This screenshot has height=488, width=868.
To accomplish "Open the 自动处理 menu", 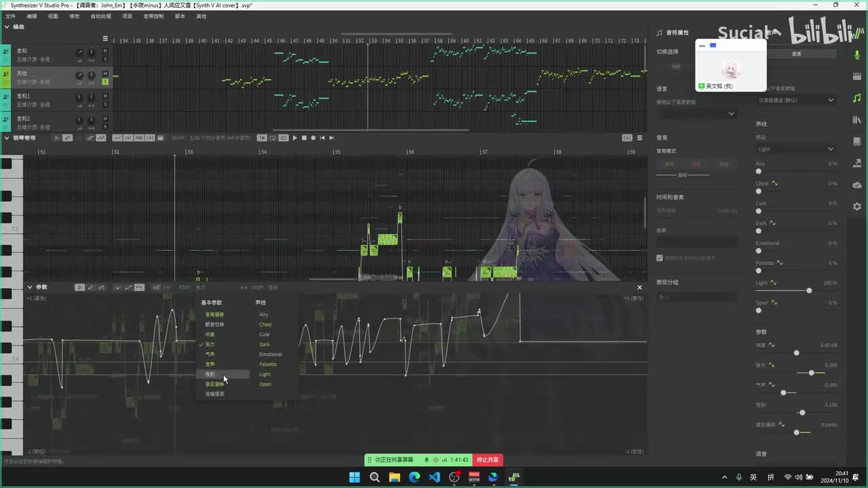I will 100,16.
